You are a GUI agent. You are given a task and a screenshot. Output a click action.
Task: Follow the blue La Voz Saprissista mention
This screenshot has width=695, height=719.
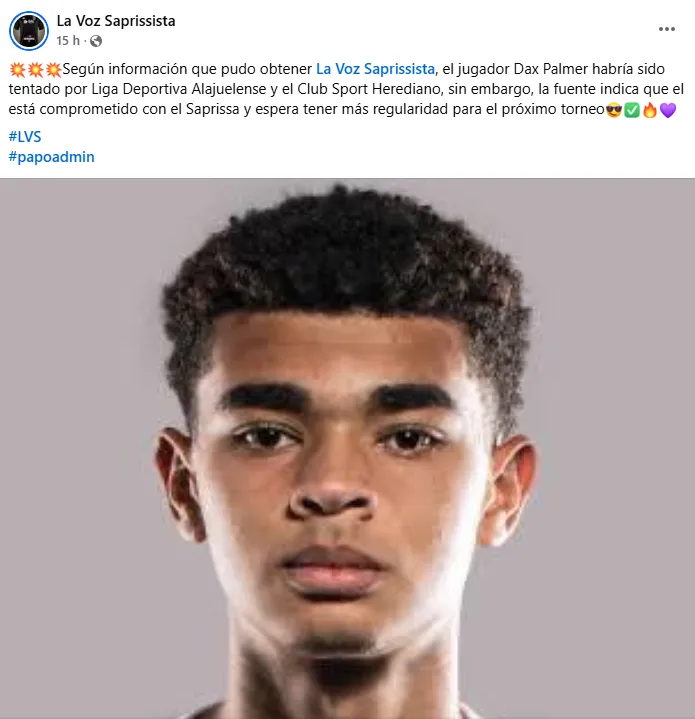click(x=375, y=69)
